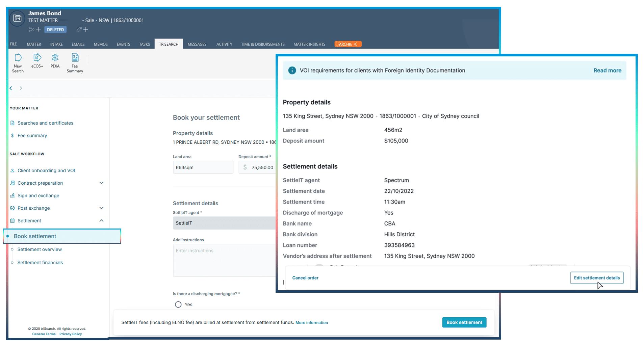Open More information link about SettleIT fees
This screenshot has height=346, width=644.
[x=312, y=323]
